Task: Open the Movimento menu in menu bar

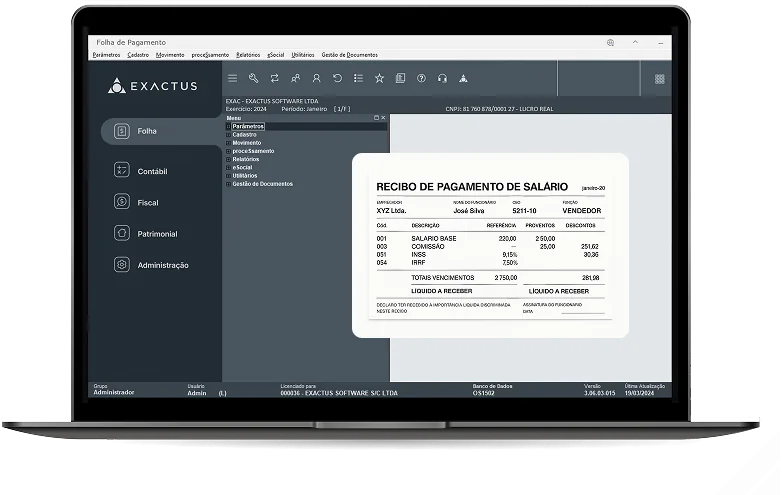Action: (170, 55)
